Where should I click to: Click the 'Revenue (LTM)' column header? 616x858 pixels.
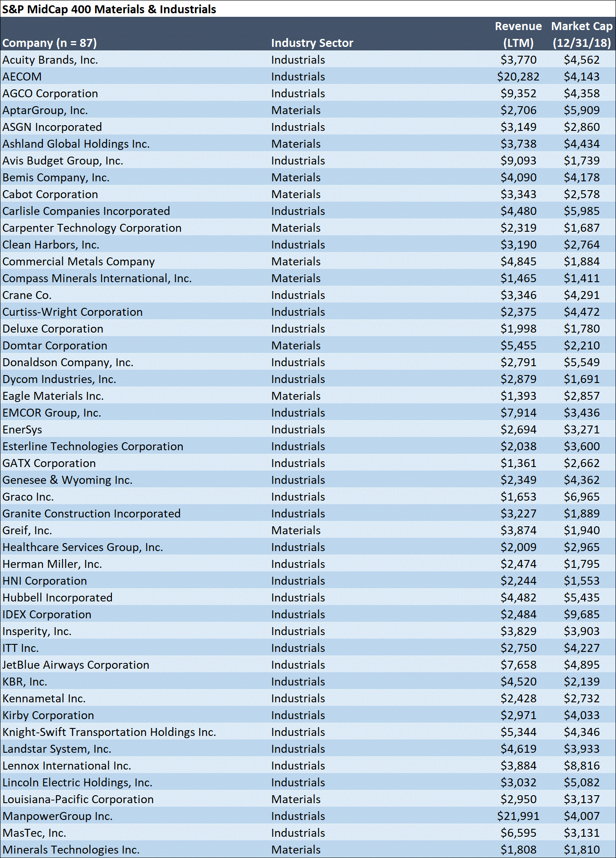518,34
